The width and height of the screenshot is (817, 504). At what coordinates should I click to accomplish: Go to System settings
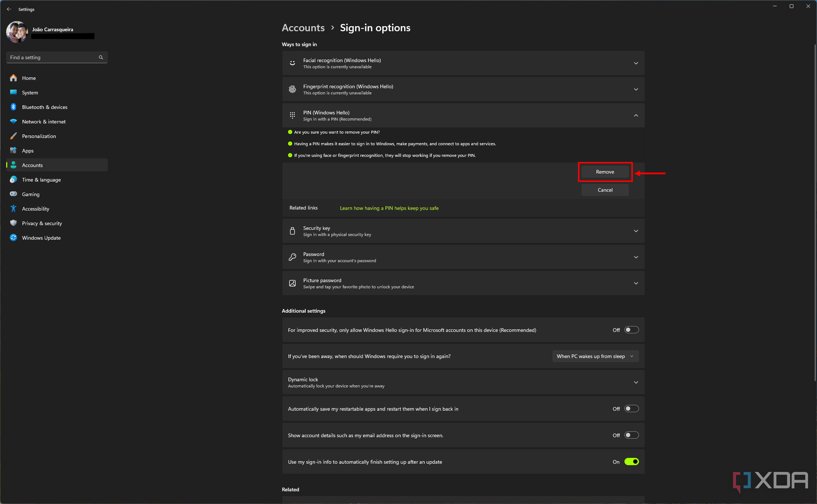[x=57, y=92]
